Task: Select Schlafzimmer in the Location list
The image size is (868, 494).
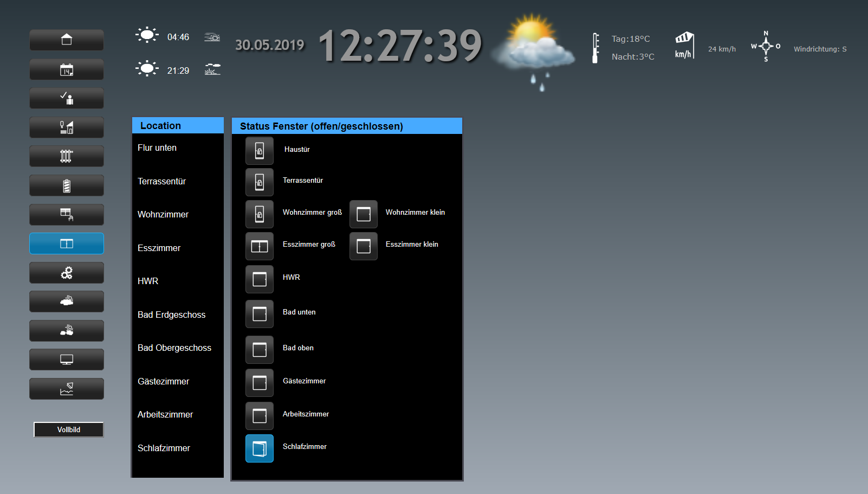Action: pyautogui.click(x=164, y=448)
